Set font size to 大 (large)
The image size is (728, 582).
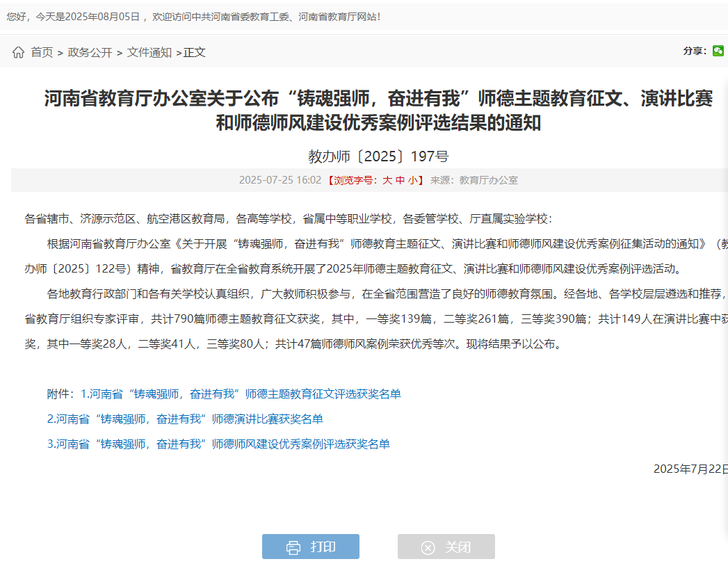[387, 180]
